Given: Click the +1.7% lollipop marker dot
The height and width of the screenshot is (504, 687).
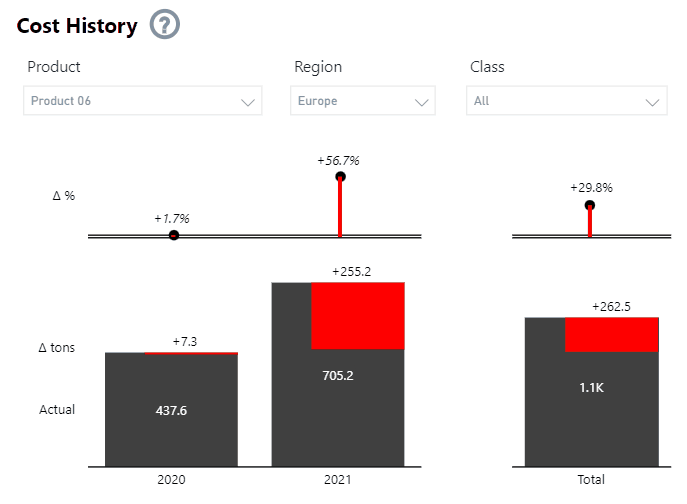Looking at the screenshot, I should point(174,235).
